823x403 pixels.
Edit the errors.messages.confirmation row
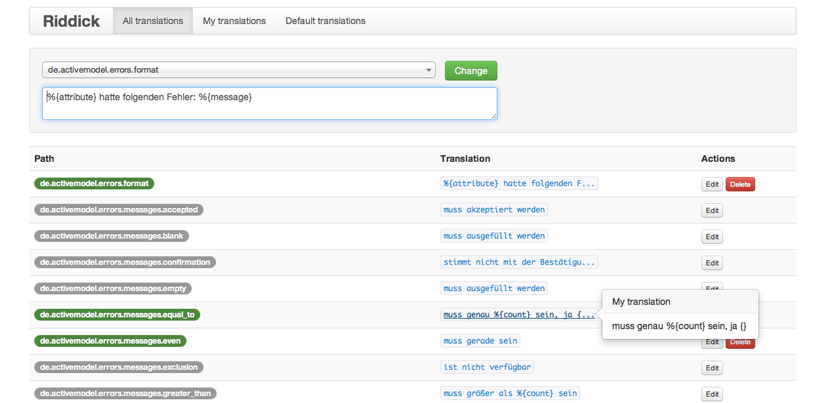click(x=711, y=263)
